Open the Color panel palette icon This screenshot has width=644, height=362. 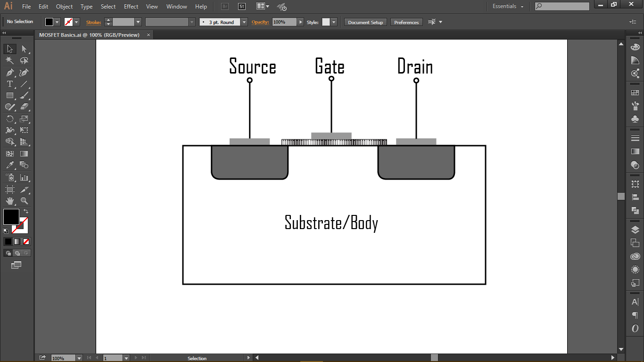[635, 47]
